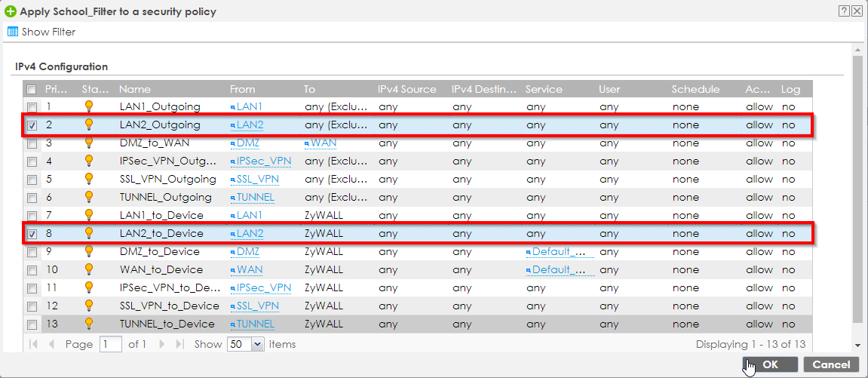Click the help question mark icon

click(x=844, y=11)
